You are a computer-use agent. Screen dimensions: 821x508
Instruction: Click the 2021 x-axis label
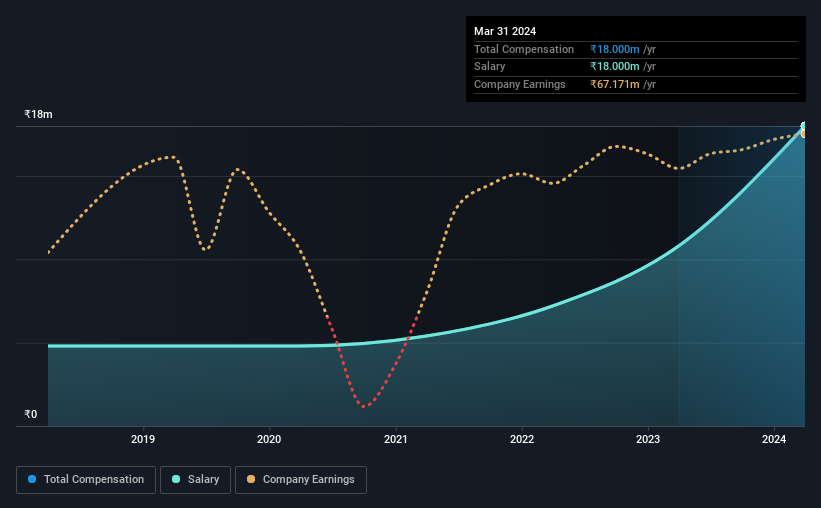[x=395, y=439]
